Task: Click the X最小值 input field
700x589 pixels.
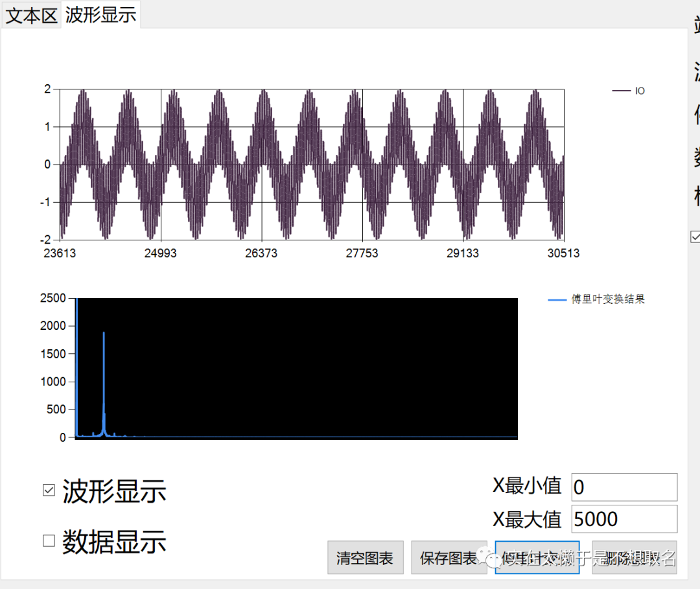Action: tap(624, 487)
